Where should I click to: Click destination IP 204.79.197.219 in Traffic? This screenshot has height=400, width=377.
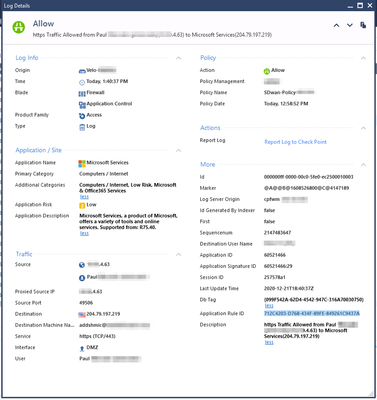pyautogui.click(x=103, y=314)
